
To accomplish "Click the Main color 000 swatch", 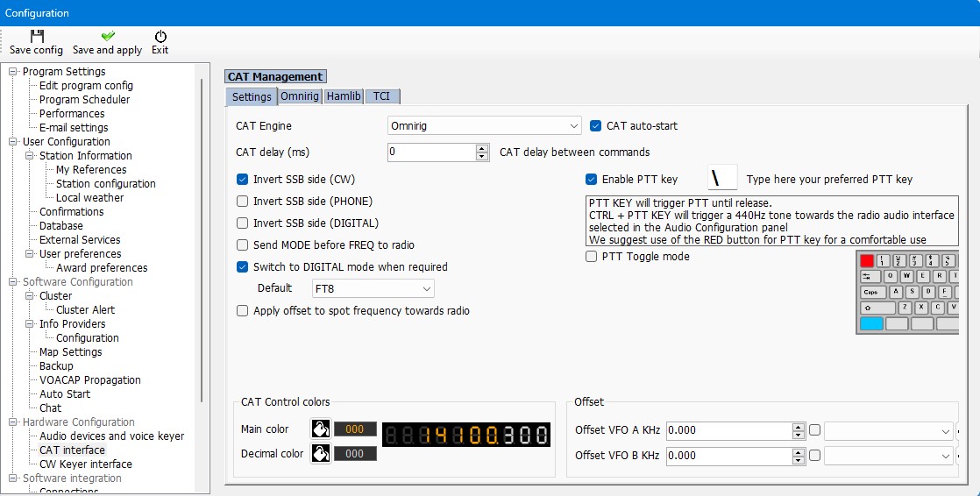I will pyautogui.click(x=355, y=429).
